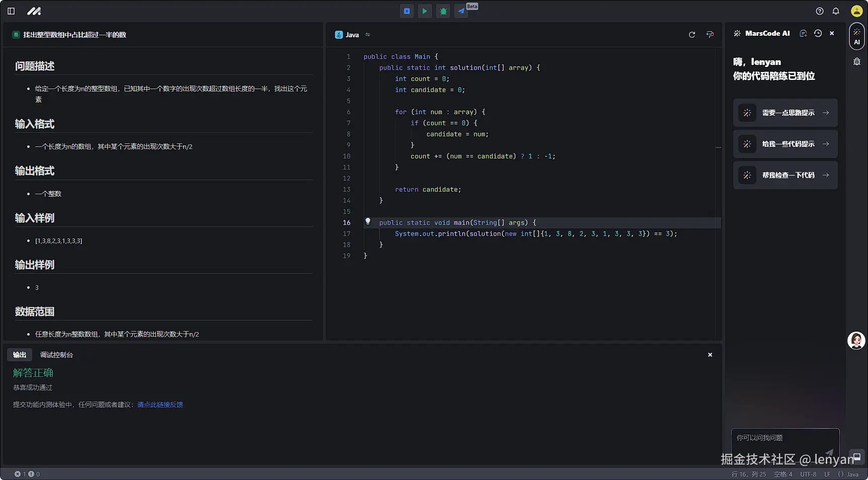Open the notifications bell
This screenshot has width=868, height=480.
pos(836,11)
